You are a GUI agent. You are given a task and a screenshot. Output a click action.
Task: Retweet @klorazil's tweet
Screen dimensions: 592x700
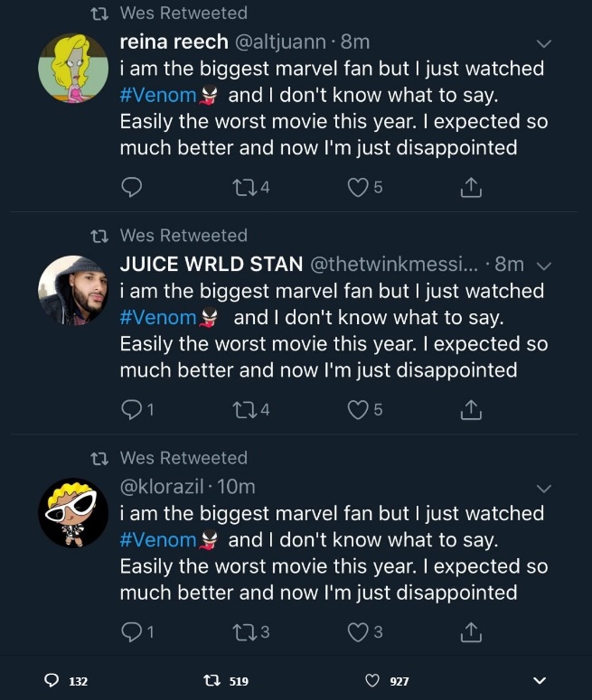243,632
